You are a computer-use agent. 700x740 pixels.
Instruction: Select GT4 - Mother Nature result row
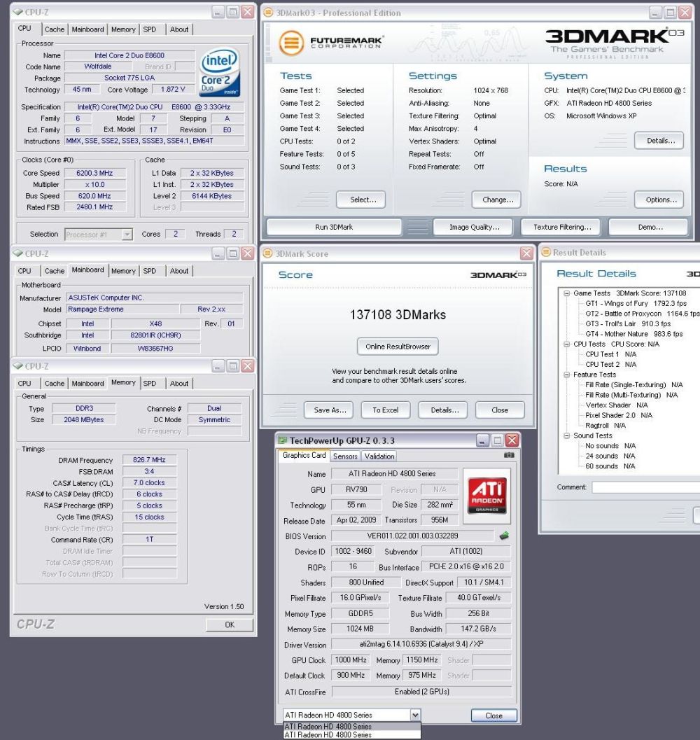pos(634,334)
